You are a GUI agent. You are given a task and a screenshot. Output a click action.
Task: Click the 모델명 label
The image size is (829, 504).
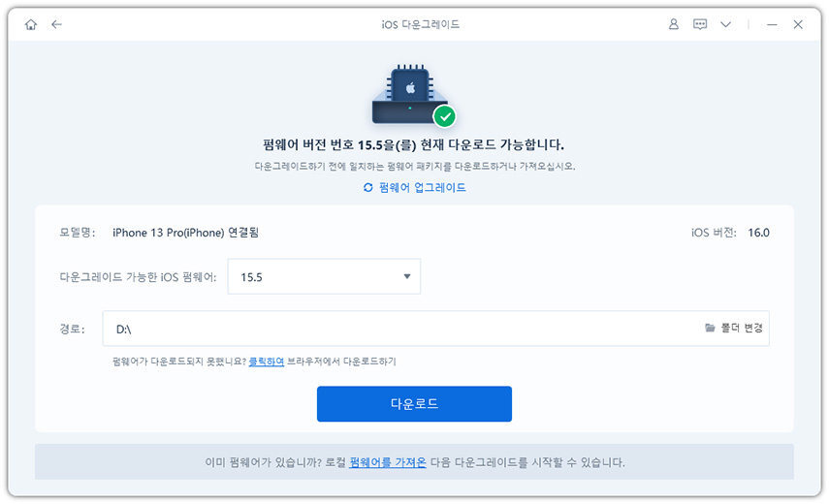pyautogui.click(x=78, y=233)
